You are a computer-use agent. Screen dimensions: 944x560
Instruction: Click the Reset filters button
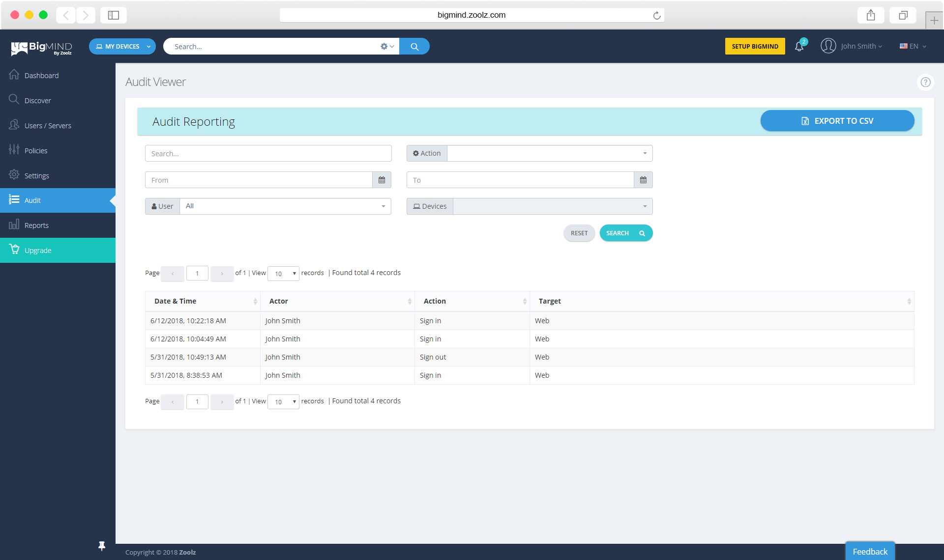[579, 233]
